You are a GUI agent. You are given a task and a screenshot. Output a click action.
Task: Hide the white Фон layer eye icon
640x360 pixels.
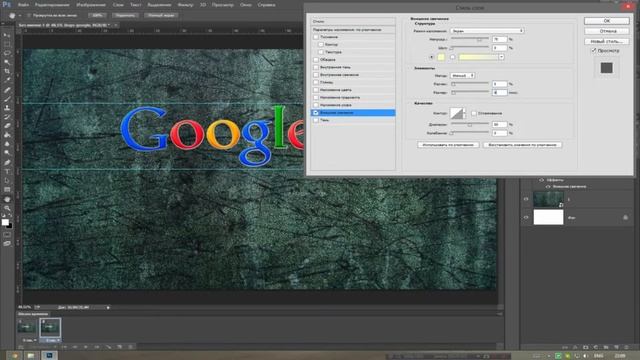click(526, 218)
